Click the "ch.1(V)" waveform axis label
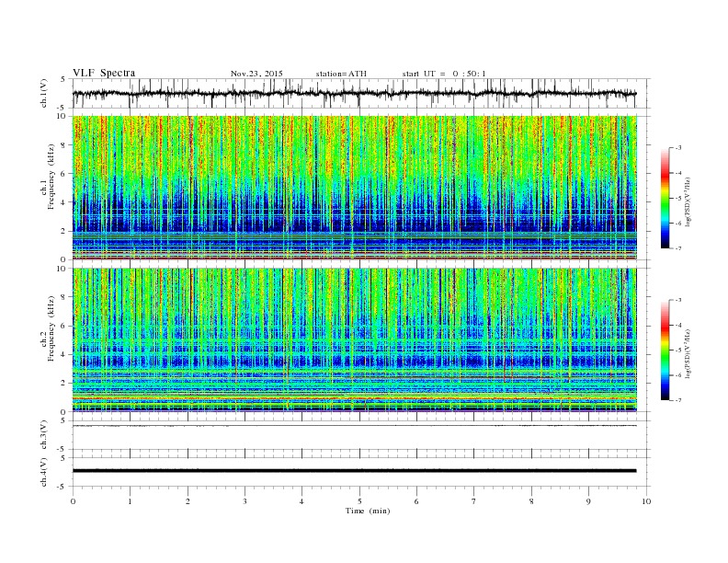728x563 pixels. (x=44, y=93)
